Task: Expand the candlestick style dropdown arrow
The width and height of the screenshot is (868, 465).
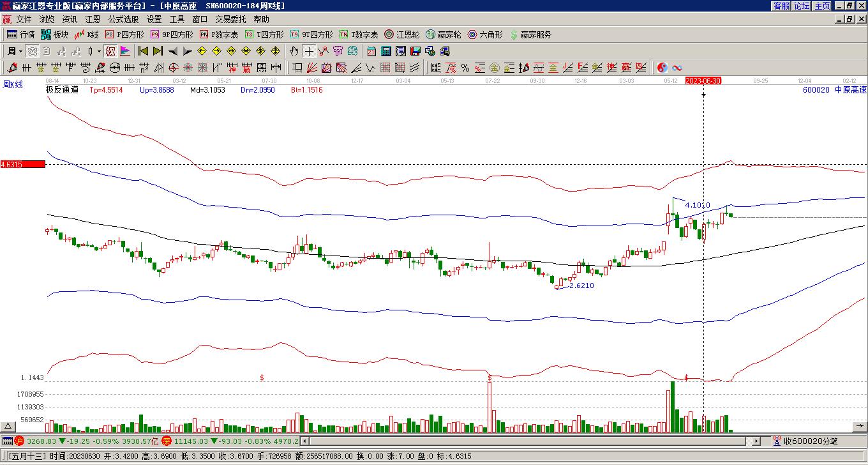Action: point(99,51)
